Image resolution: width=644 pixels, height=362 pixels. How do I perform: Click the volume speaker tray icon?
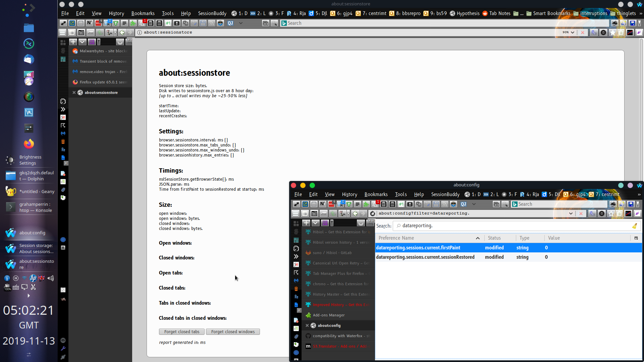pyautogui.click(x=51, y=278)
